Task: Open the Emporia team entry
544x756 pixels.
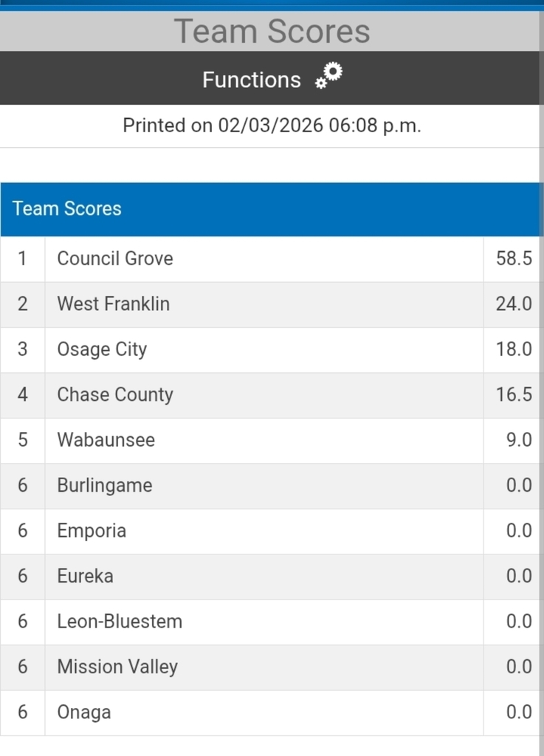Action: coord(92,531)
